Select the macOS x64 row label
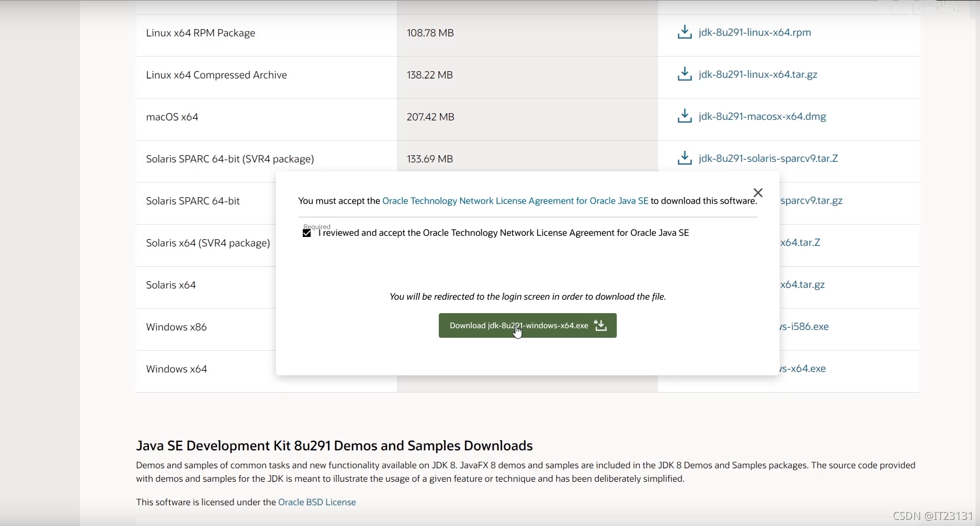 coord(172,117)
